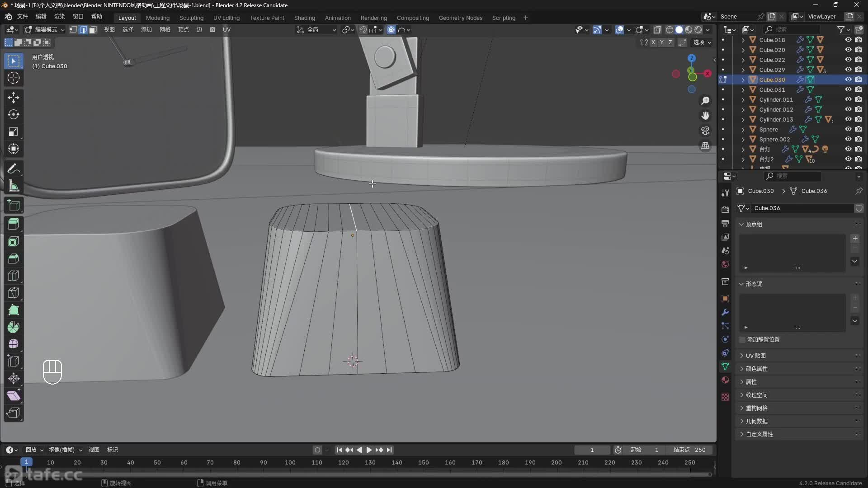
Task: Hide Cube.018 in viewport
Action: pos(848,40)
